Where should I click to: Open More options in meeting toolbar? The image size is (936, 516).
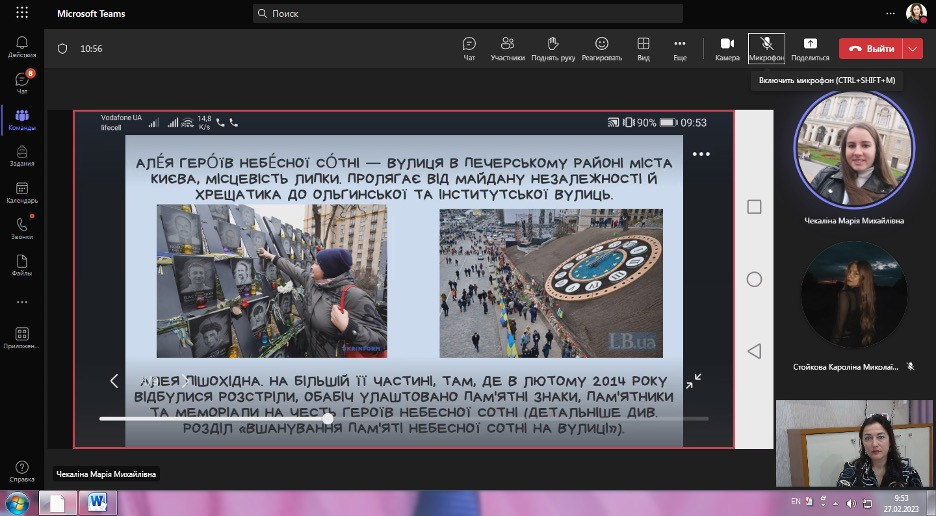click(680, 48)
